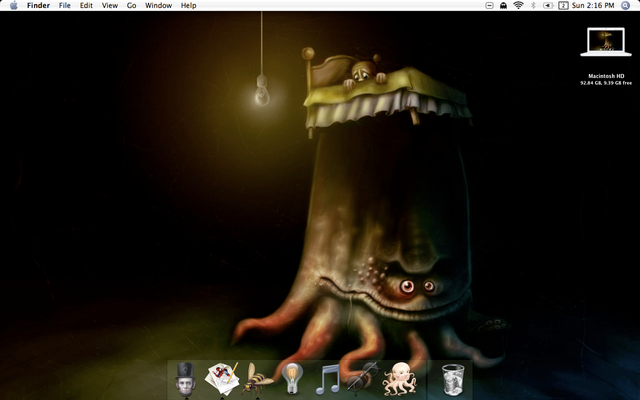Screen dimensions: 640x400
Task: Click the light bulb dock icon
Action: pos(292,380)
